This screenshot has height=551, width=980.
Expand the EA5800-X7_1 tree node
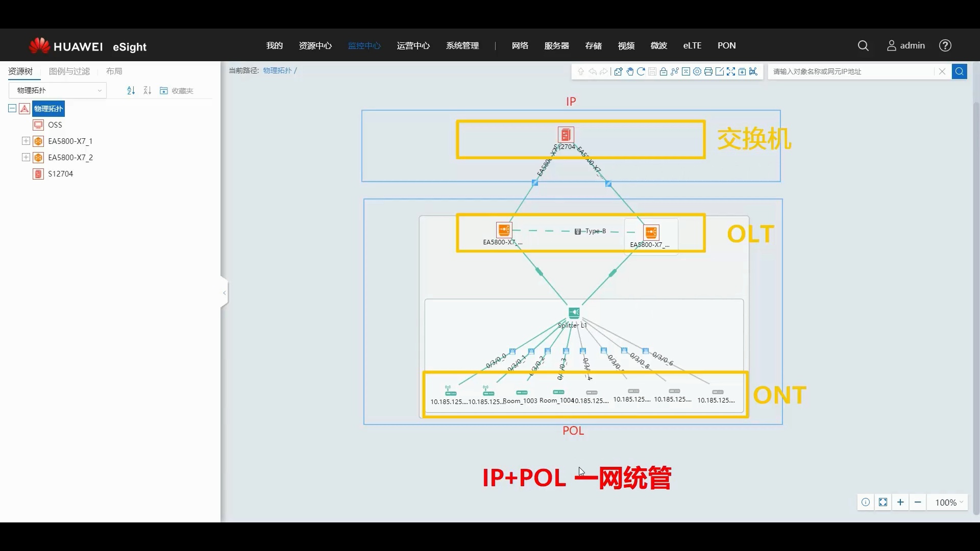point(26,141)
